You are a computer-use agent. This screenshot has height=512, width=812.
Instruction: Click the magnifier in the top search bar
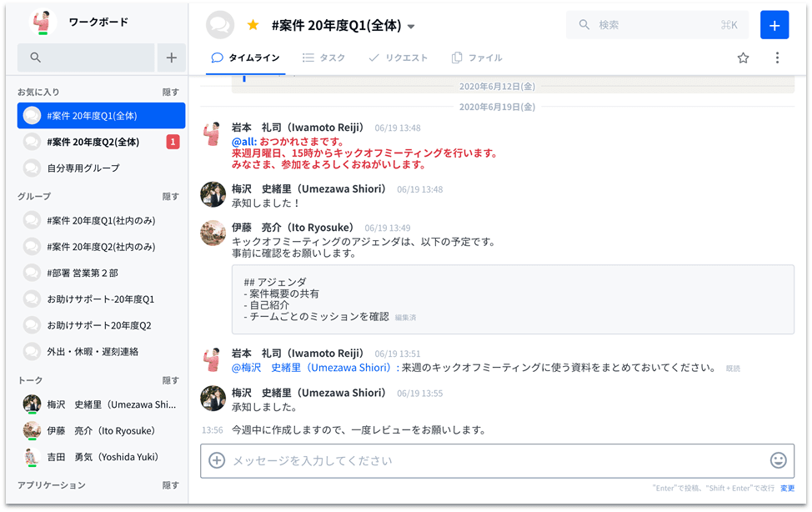(x=584, y=24)
